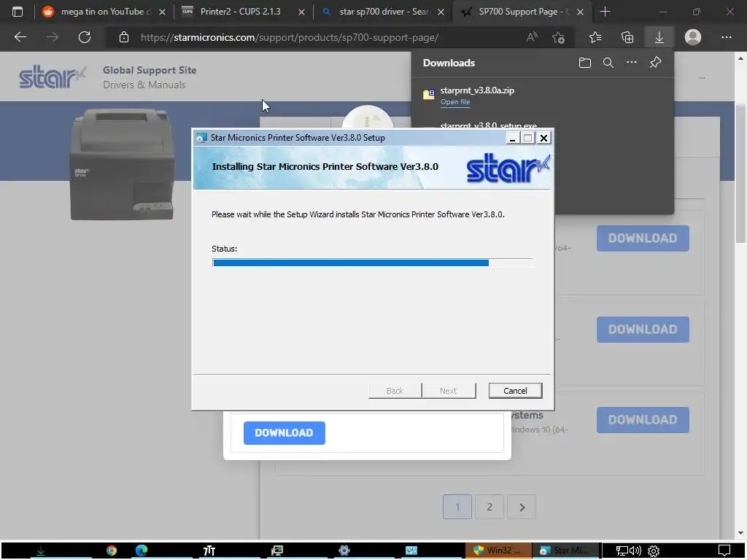Toggle Read aloud icon in address bar
This screenshot has height=560, width=747.
(532, 37)
